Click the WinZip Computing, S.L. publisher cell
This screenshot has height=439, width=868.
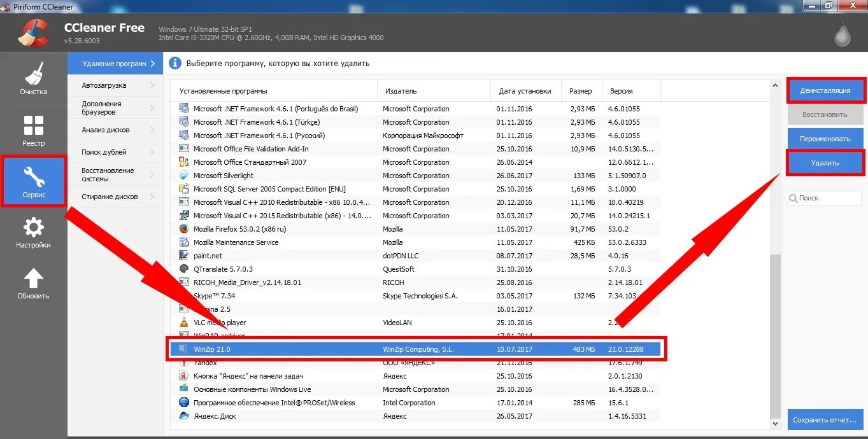point(418,349)
